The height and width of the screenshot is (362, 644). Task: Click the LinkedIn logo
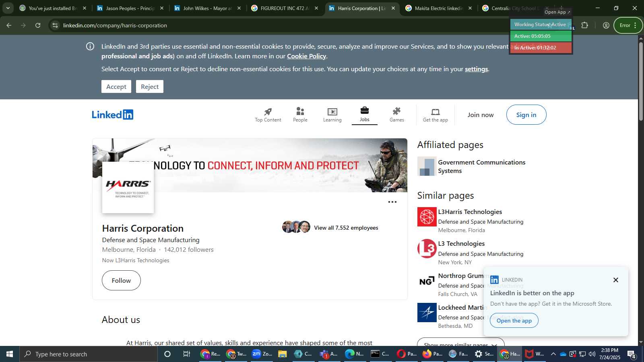tap(113, 115)
